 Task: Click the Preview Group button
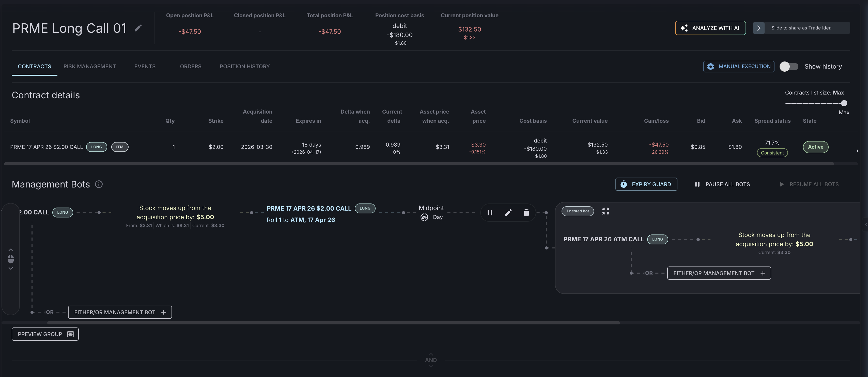coord(45,334)
